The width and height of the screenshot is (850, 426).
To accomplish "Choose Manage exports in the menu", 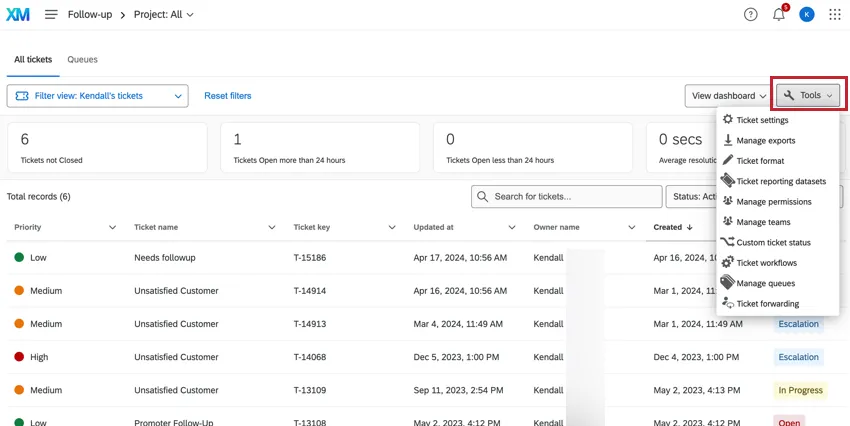I will pyautogui.click(x=765, y=141).
